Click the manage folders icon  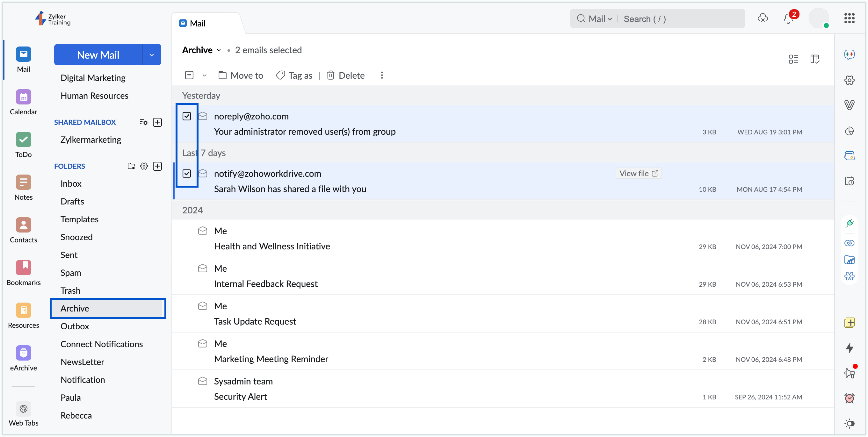pos(131,166)
